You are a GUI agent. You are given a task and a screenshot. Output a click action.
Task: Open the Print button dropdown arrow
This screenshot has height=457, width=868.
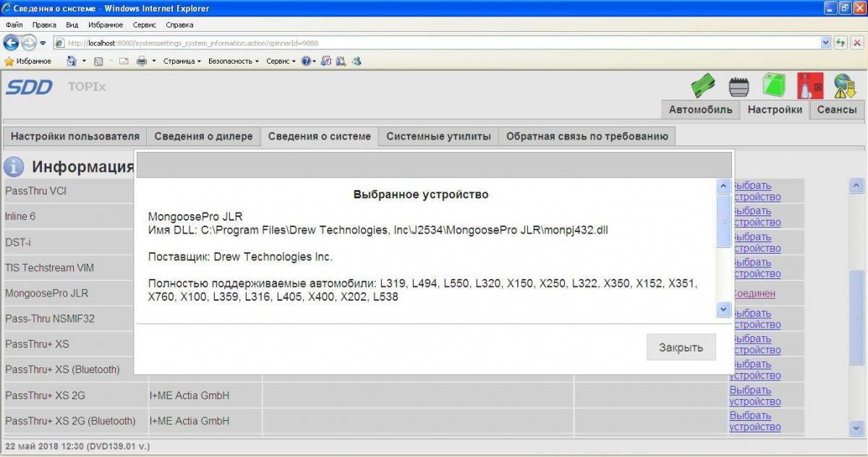click(153, 61)
